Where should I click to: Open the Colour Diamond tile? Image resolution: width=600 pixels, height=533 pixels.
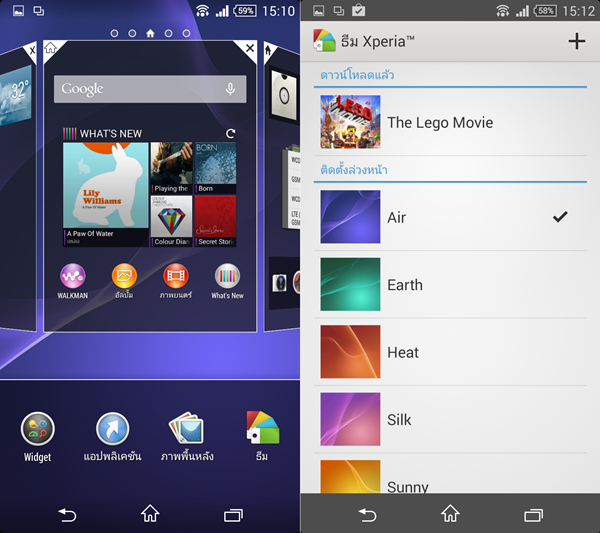[171, 221]
